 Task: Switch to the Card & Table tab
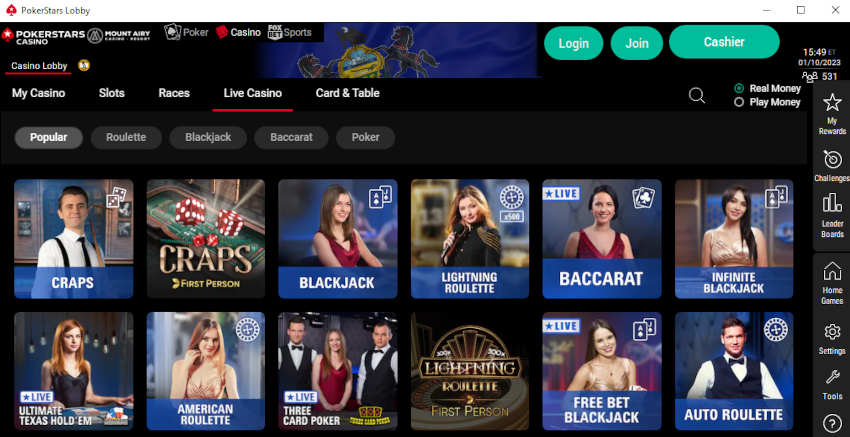[347, 93]
